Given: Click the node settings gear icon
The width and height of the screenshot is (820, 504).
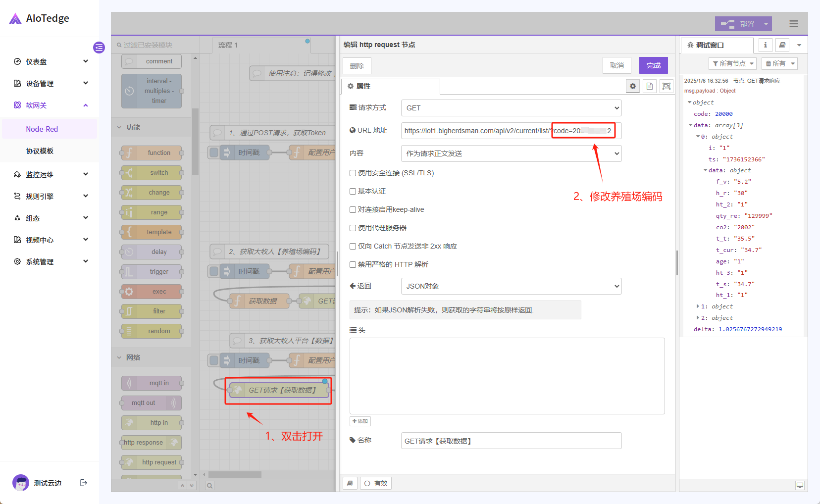Looking at the screenshot, I should (632, 86).
